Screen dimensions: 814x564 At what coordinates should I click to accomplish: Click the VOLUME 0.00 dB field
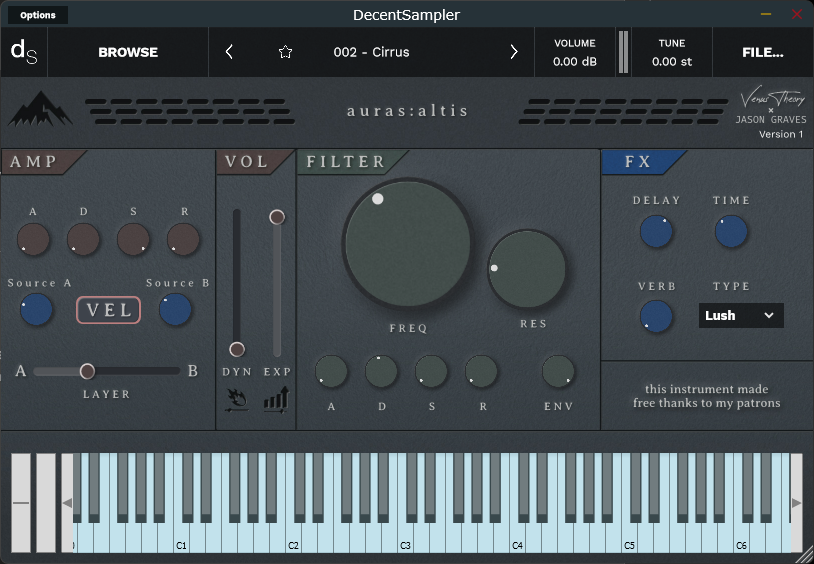point(575,52)
